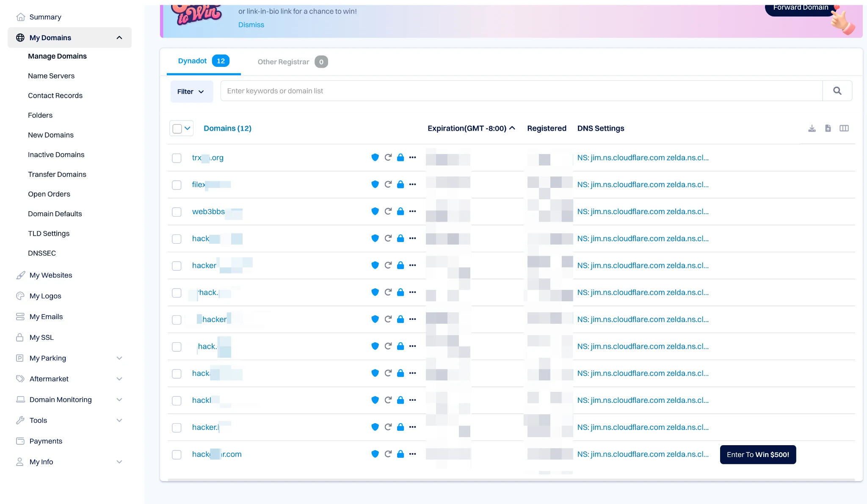Screen dimensions: 867x504
Task: Click the search magnifier icon
Action: click(x=837, y=91)
